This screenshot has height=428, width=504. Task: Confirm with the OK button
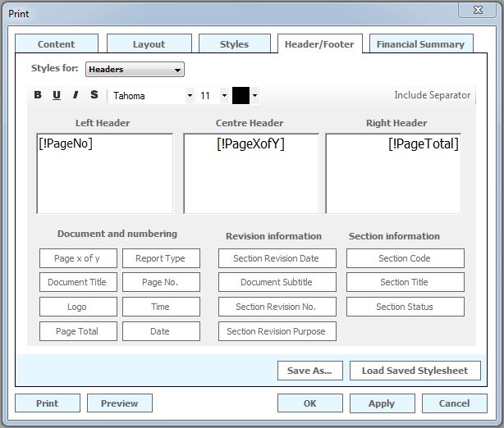309,403
